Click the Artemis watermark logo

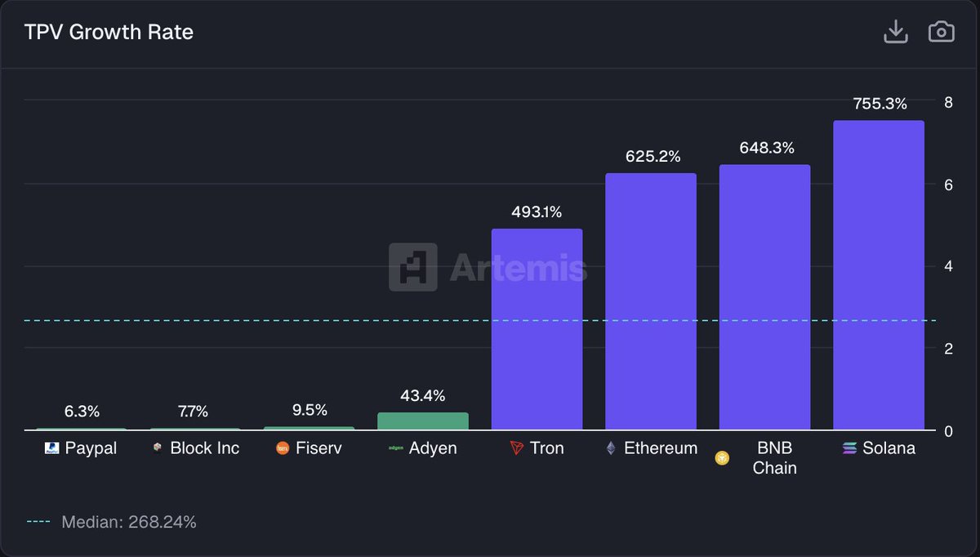point(488,267)
